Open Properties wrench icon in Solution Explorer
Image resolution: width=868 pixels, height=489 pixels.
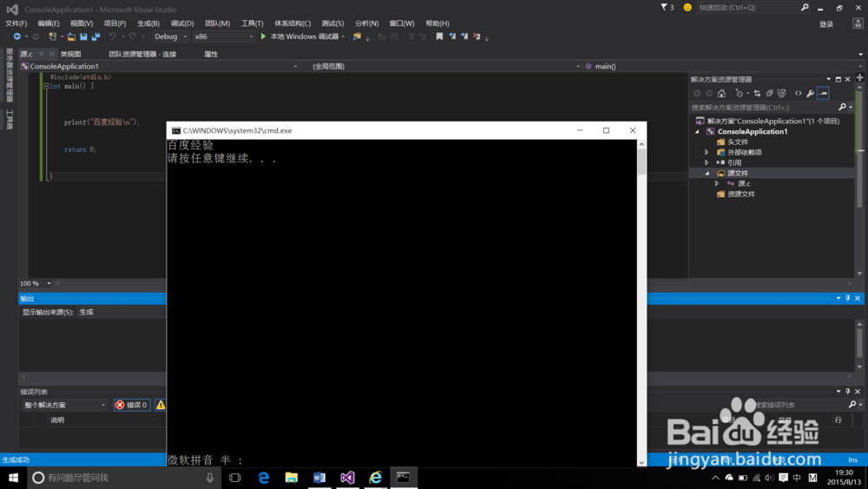(810, 94)
